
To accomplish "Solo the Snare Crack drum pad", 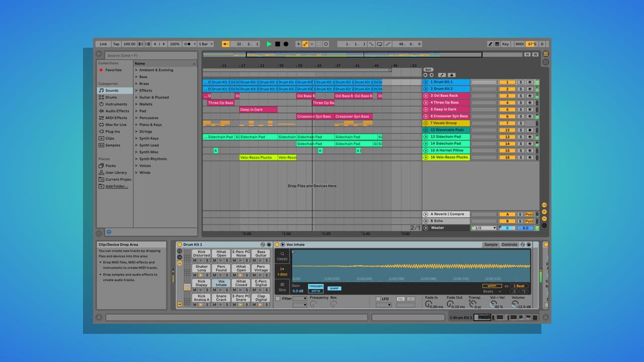I will point(227,304).
